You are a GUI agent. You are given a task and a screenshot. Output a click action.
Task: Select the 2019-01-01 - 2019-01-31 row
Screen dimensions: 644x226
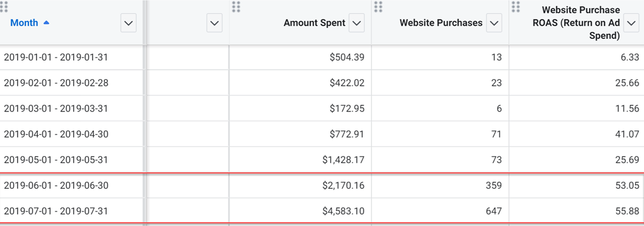[322, 57]
